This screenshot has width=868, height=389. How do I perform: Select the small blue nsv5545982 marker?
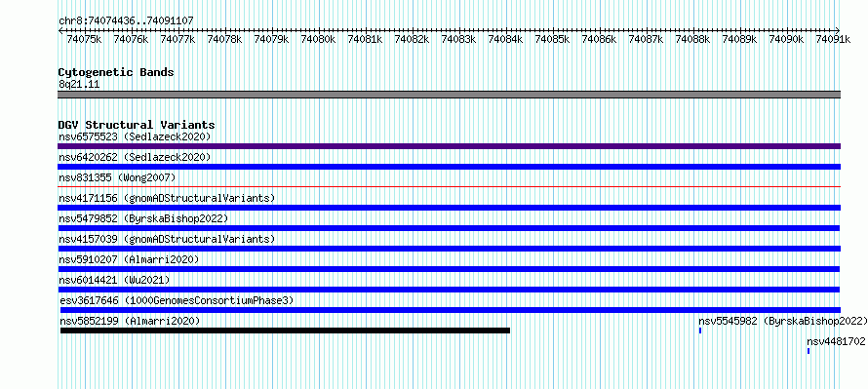pyautogui.click(x=700, y=331)
